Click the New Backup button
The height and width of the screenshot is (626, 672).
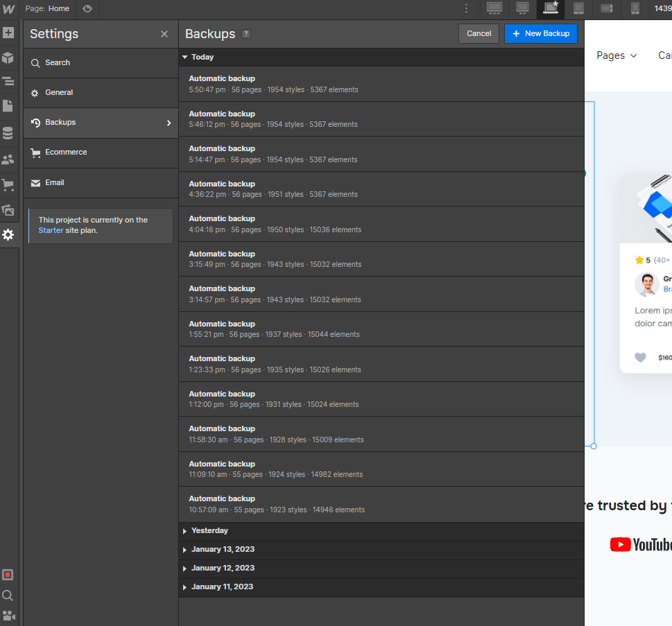click(x=540, y=33)
